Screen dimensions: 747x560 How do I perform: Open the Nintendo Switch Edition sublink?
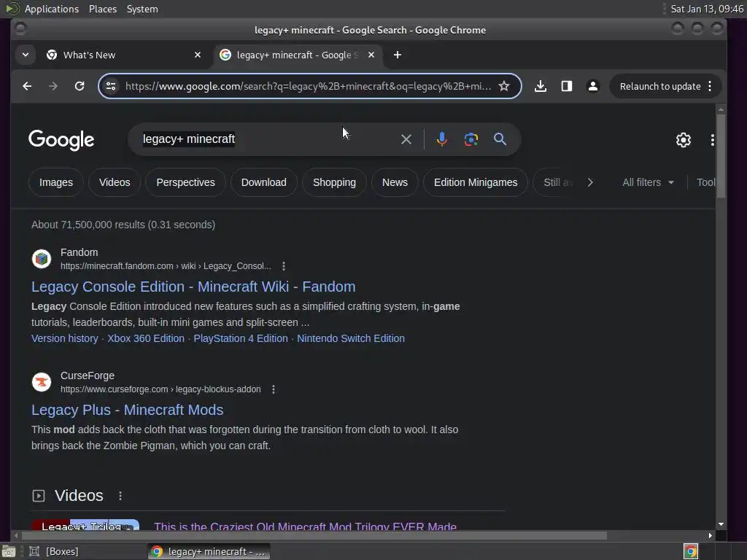tap(351, 338)
